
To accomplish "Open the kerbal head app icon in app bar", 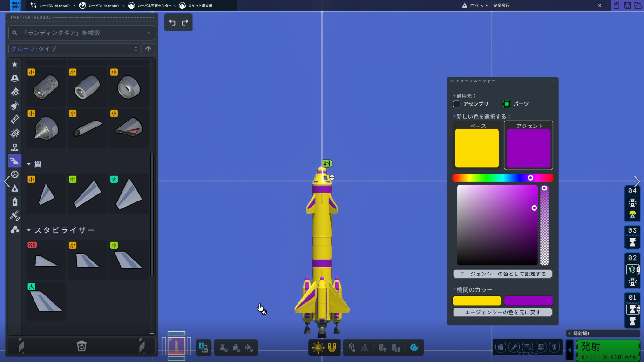I will [555, 347].
